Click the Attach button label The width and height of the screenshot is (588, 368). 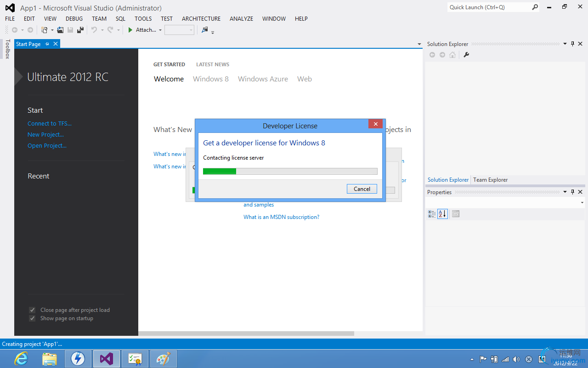click(146, 30)
